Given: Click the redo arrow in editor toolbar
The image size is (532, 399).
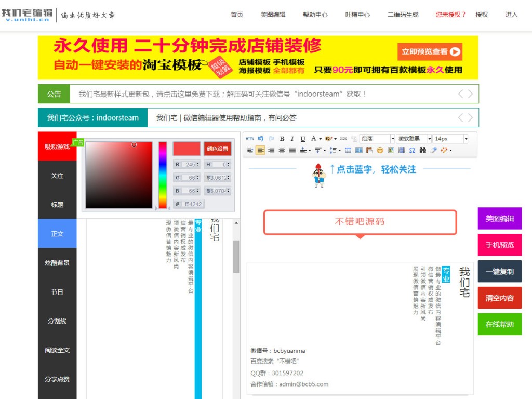Looking at the screenshot, I should tap(271, 138).
